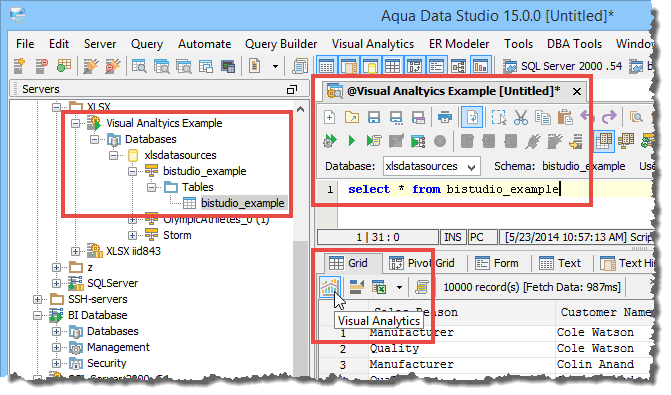This screenshot has height=395, width=671.
Task: Open the ER Modeler menu
Action: coord(459,44)
